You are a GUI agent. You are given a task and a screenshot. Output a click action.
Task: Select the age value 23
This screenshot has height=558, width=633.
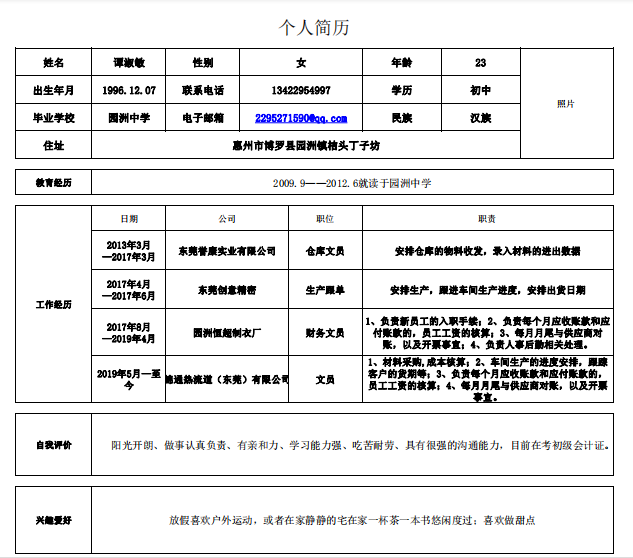(x=480, y=62)
